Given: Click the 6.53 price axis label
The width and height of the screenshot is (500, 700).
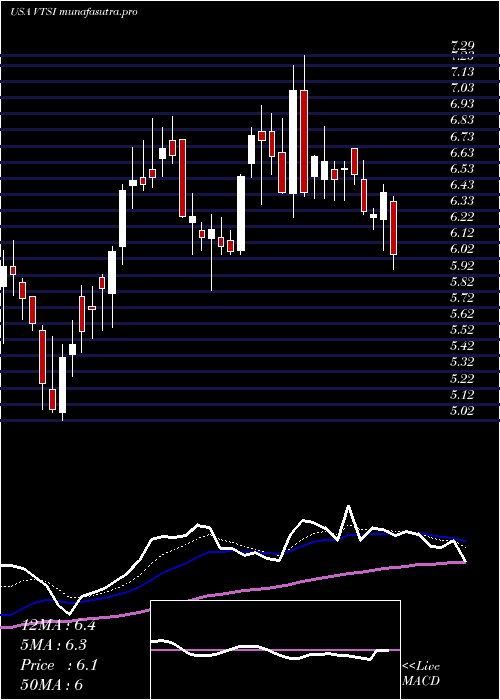Looking at the screenshot, I should 462,169.
